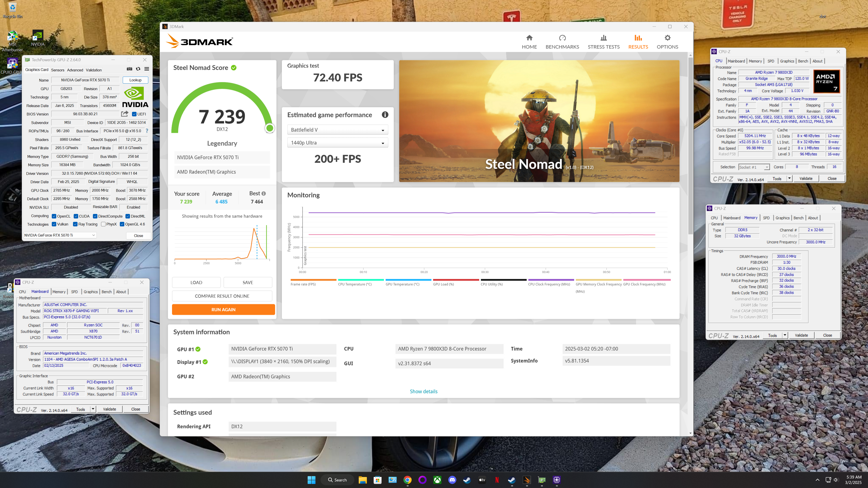Toggle the OpenCL checkbox in GPU-Z
868x488 pixels.
[x=54, y=216]
